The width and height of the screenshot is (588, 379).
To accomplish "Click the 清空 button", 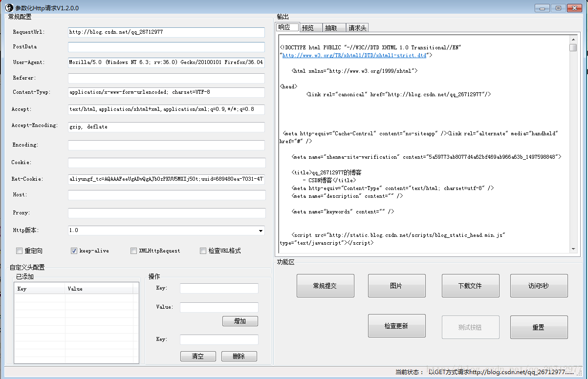I will pyautogui.click(x=198, y=356).
